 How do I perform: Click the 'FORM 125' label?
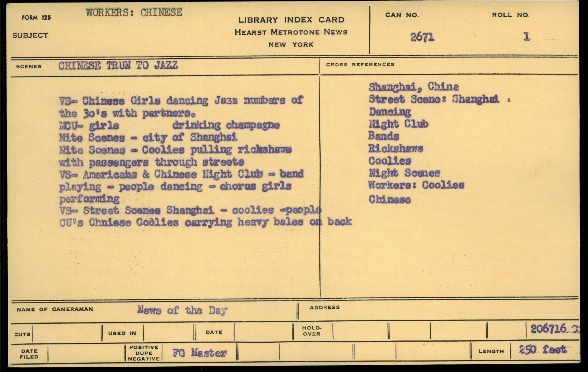(36, 18)
